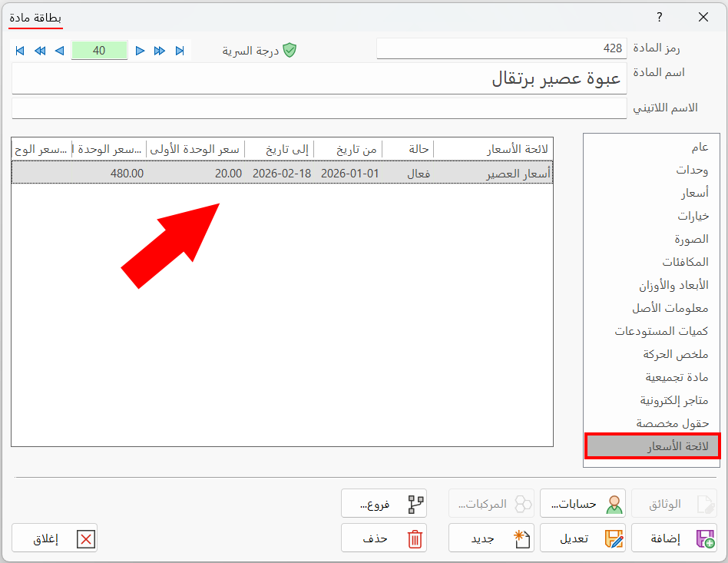Jump forward several records with double-right arrow
728x563 pixels.
tap(160, 51)
